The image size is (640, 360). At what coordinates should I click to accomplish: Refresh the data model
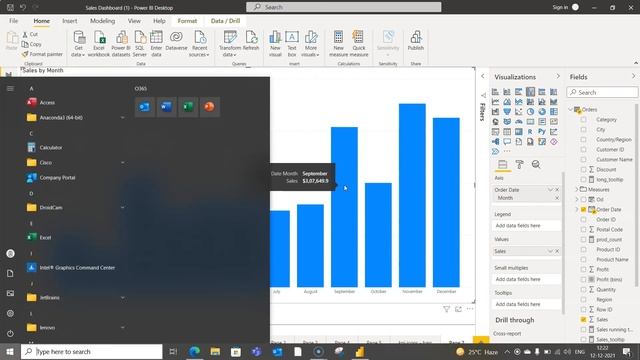click(251, 41)
